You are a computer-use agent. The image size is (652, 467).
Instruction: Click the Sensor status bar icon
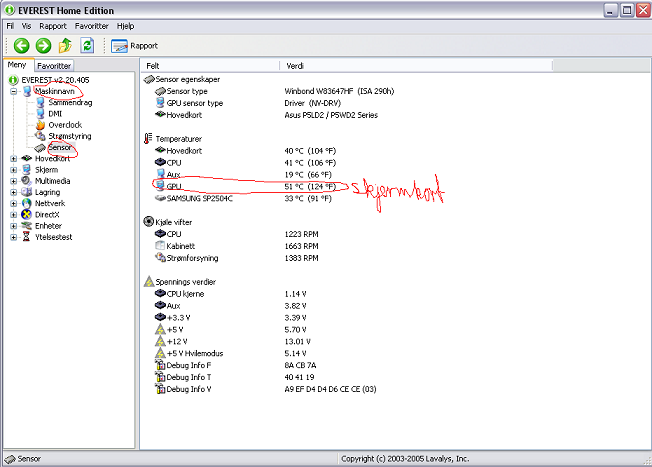click(x=10, y=459)
